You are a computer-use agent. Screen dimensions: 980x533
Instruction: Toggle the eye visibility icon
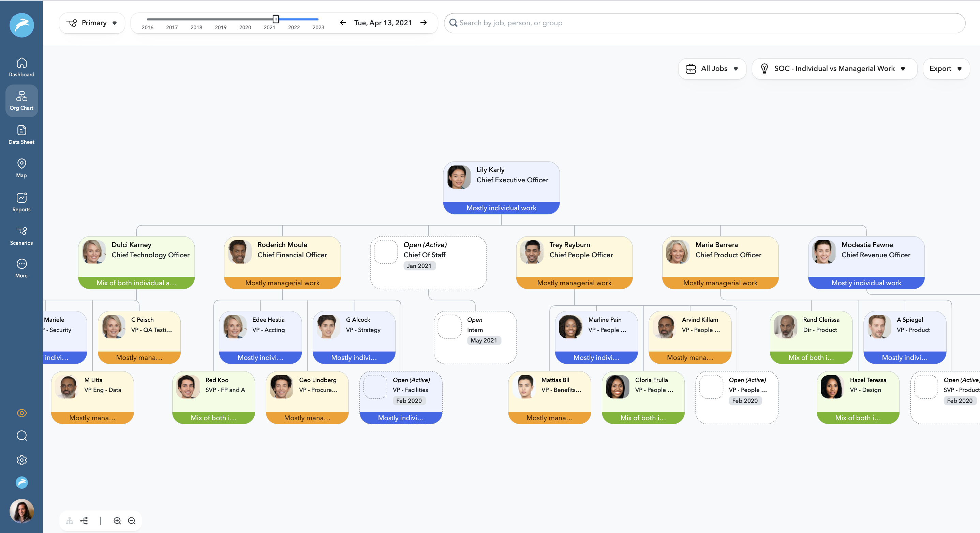click(x=22, y=413)
